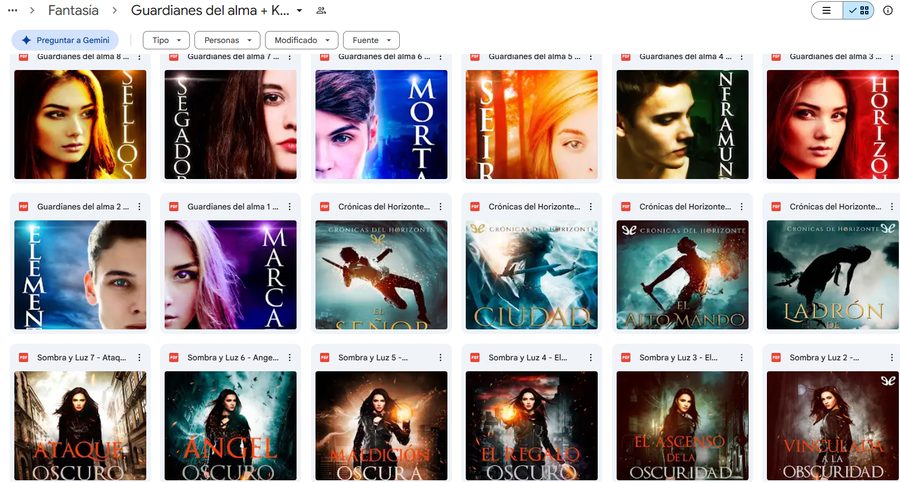The image size is (900, 482).
Task: Open the Personas filter dropdown
Action: click(227, 40)
